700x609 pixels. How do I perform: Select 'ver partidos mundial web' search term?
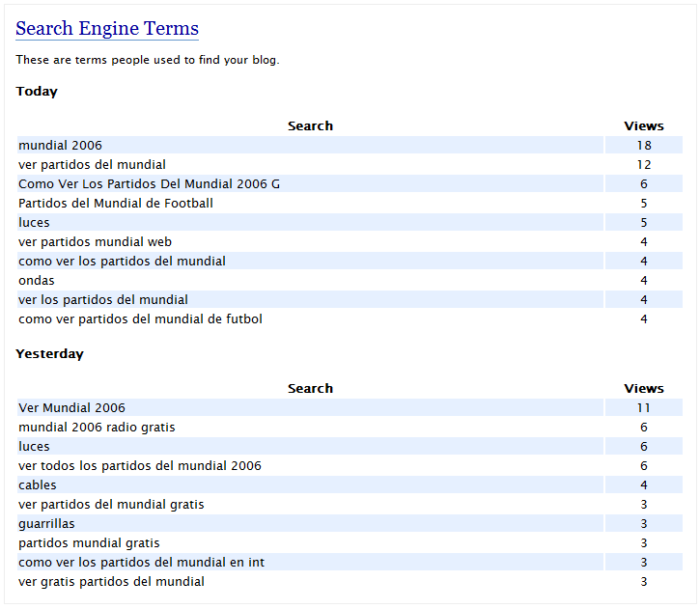[x=95, y=242]
